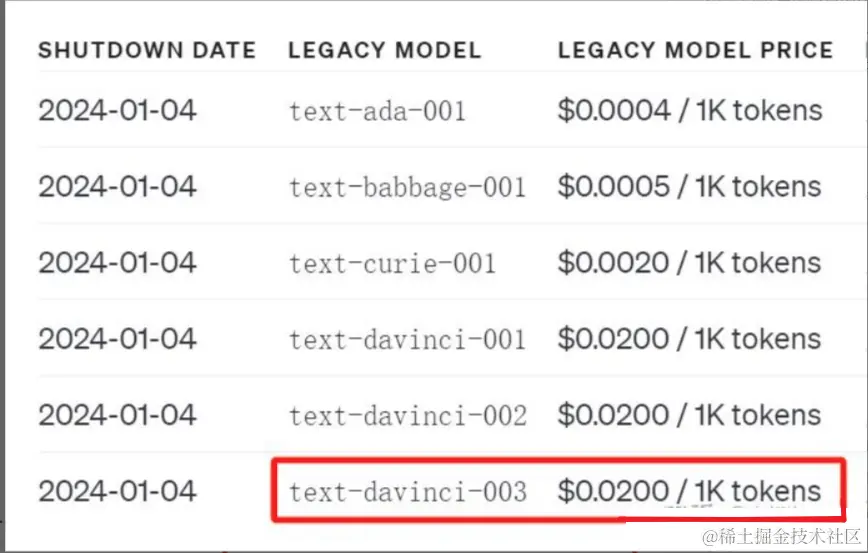
Task: Click the shutdown date for text-babbage-001
Action: coord(117,187)
